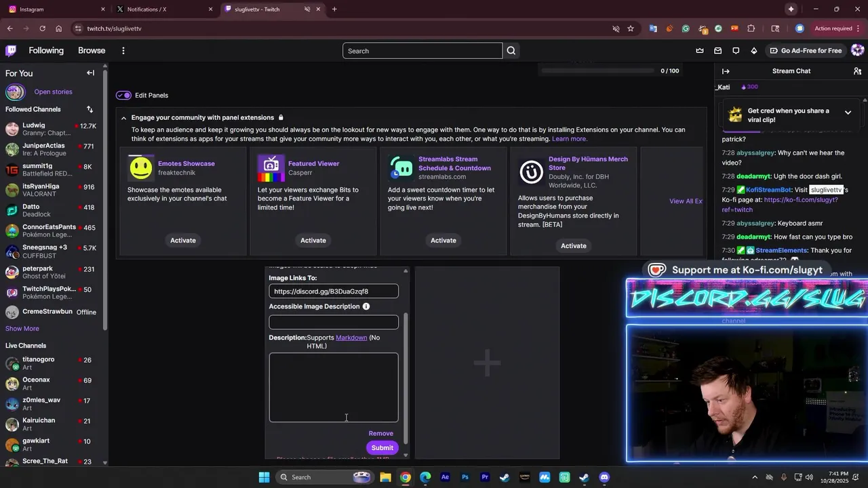
Task: Click the Streamlabs countdown extension icon
Action: click(401, 168)
